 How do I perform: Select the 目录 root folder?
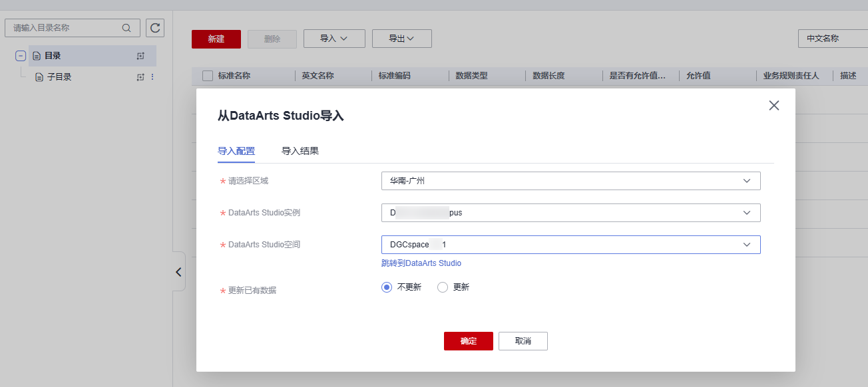(x=53, y=56)
